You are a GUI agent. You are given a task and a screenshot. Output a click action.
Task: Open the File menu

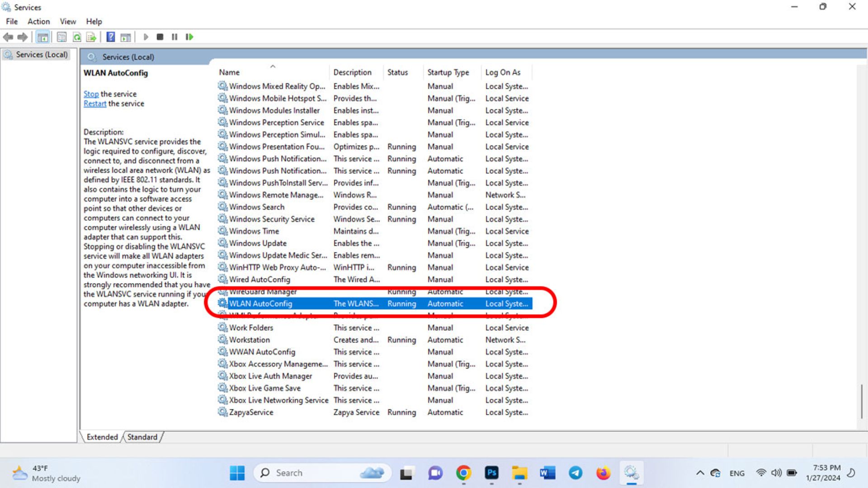[11, 21]
